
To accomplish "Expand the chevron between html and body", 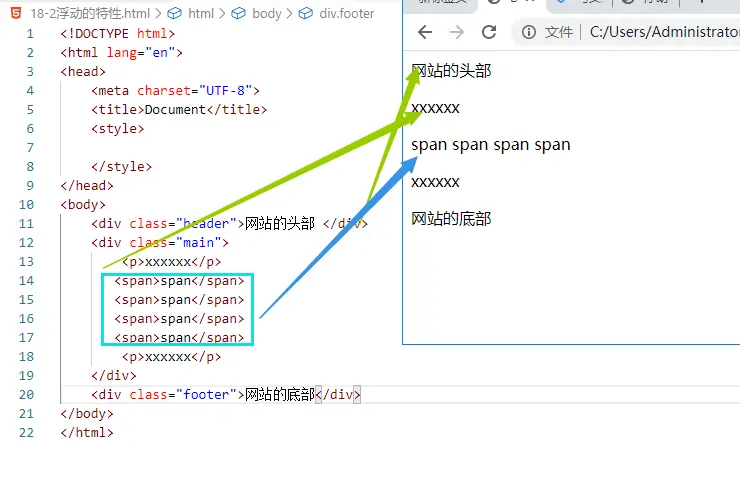I will (x=222, y=13).
